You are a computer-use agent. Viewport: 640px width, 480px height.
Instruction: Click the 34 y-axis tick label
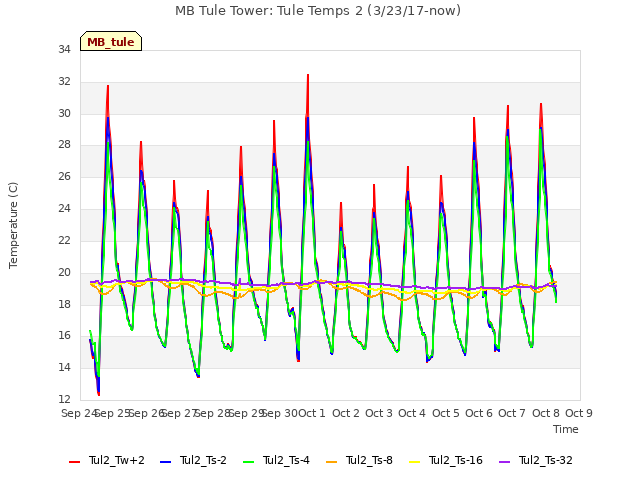(x=64, y=50)
